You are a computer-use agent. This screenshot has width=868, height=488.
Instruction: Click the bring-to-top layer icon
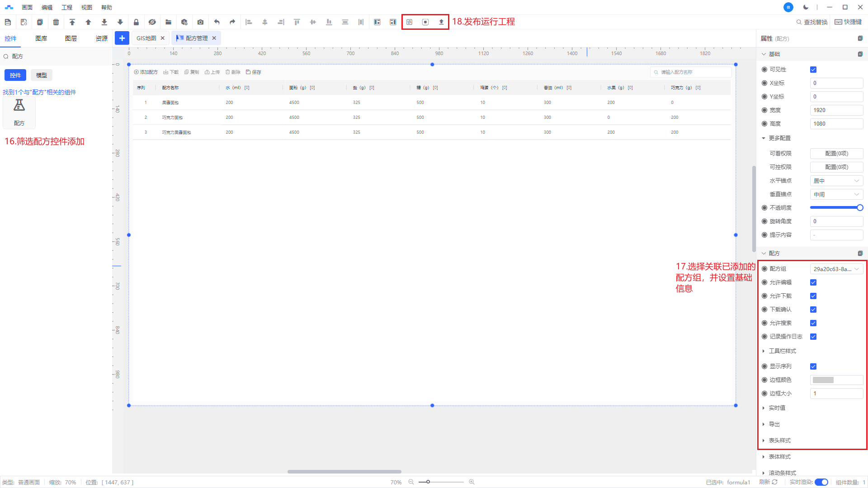(72, 22)
